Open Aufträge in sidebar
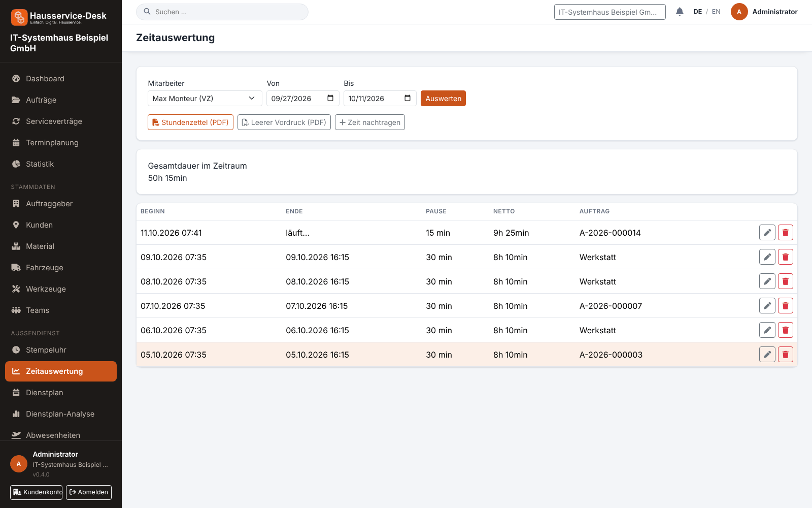 click(61, 100)
